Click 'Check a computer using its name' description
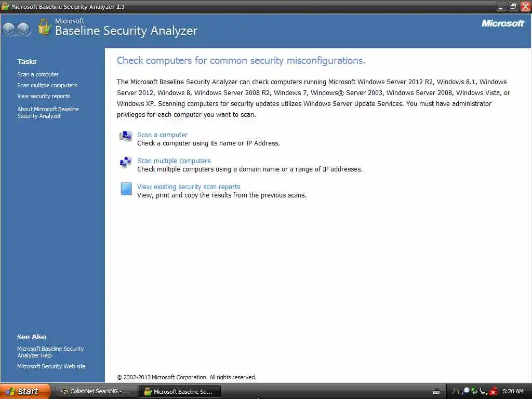Screen dimensions: 532x399 (x=208, y=143)
